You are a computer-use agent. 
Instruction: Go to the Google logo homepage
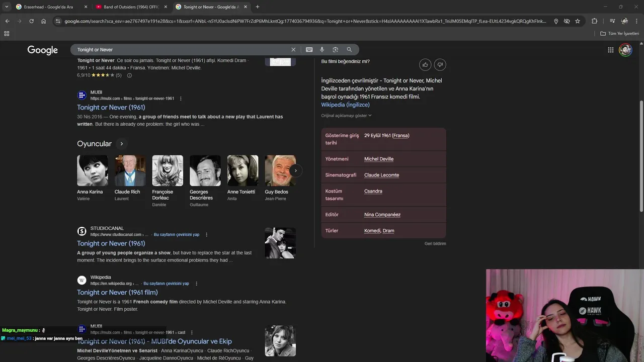coord(43,50)
